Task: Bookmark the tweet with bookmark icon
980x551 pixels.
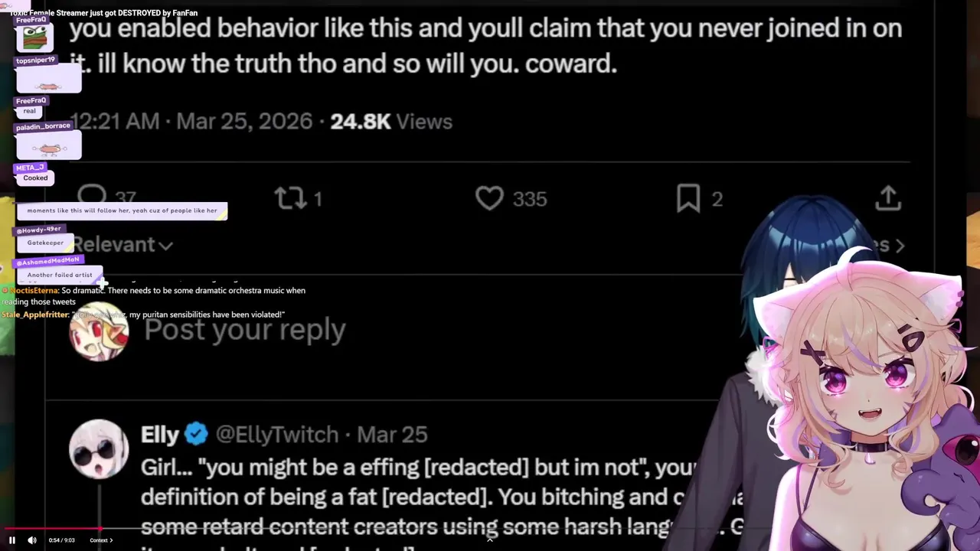Action: tap(688, 198)
